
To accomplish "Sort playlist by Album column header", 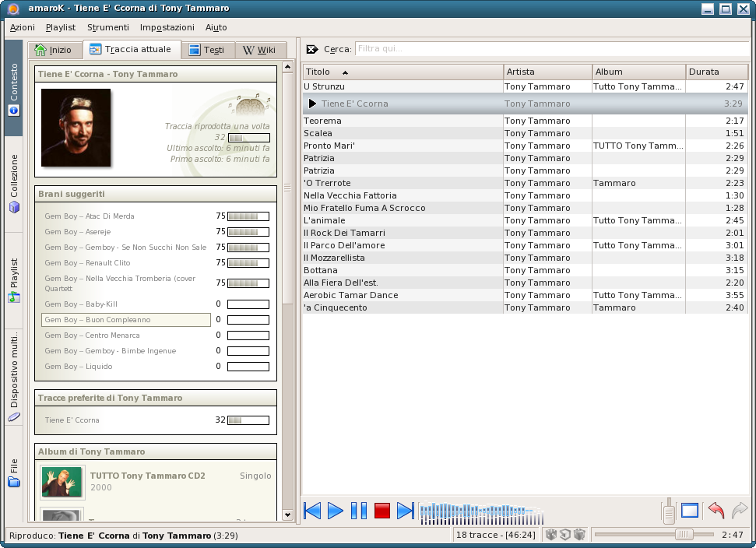I will [x=639, y=72].
